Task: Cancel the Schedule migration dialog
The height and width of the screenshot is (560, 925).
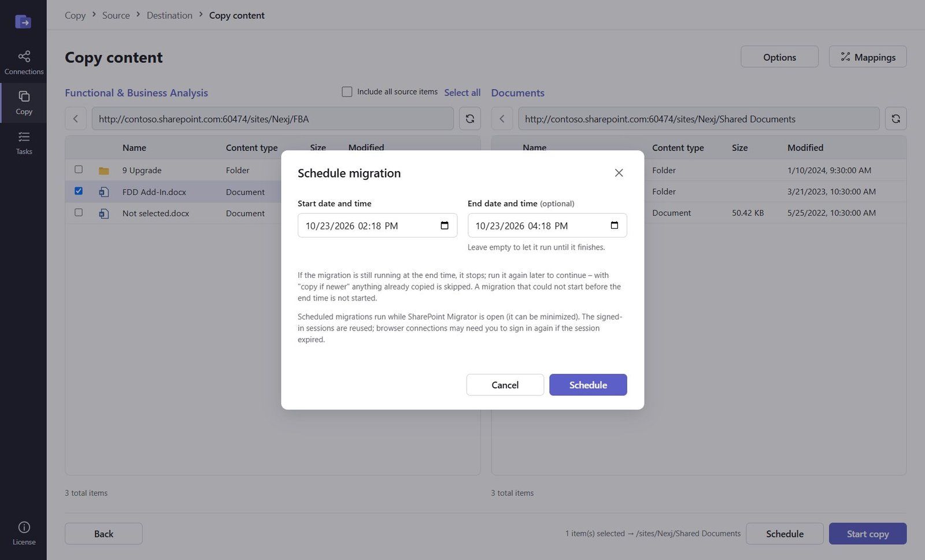Action: coord(505,385)
